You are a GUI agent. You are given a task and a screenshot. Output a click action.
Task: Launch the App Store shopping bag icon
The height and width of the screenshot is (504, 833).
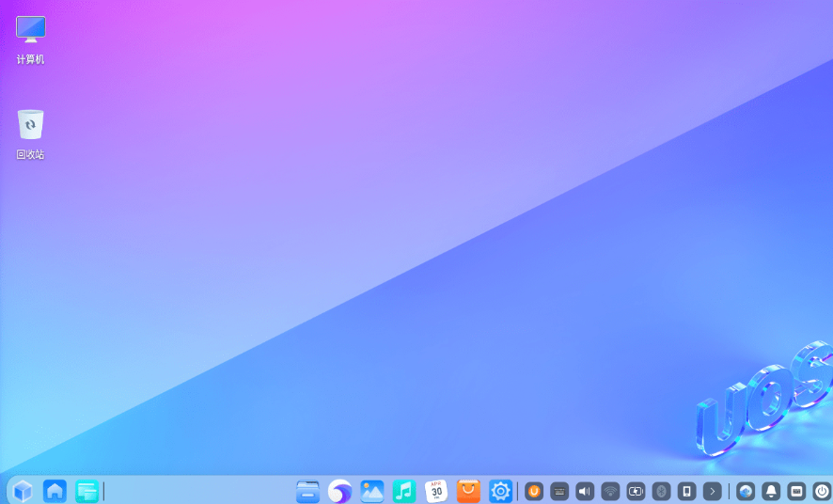coord(468,491)
